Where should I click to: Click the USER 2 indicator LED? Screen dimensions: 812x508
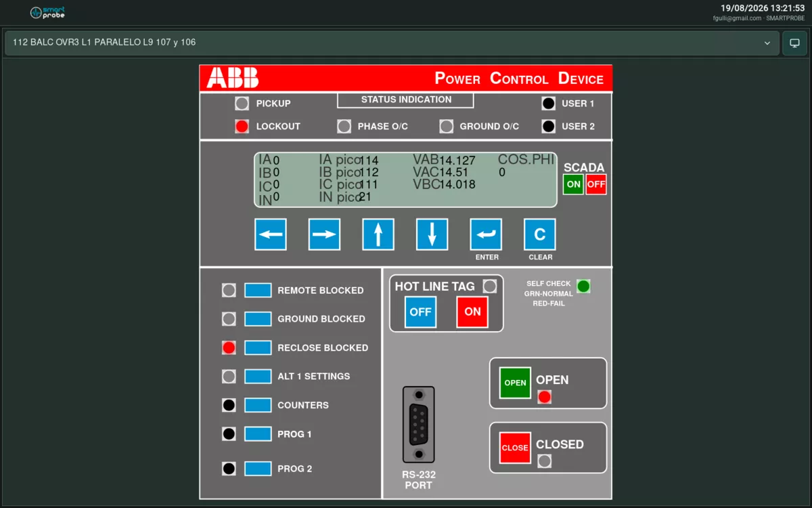548,126
